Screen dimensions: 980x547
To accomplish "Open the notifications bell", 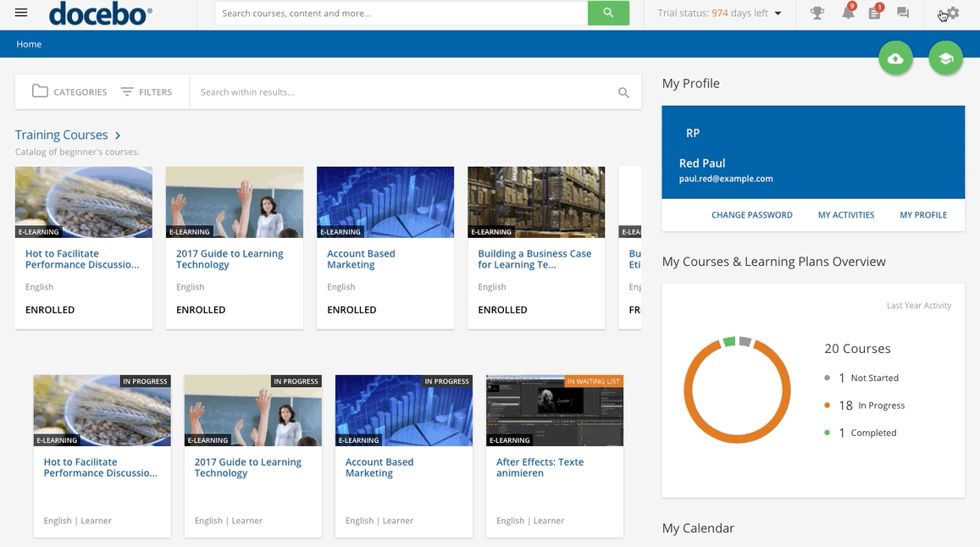I will tap(848, 13).
